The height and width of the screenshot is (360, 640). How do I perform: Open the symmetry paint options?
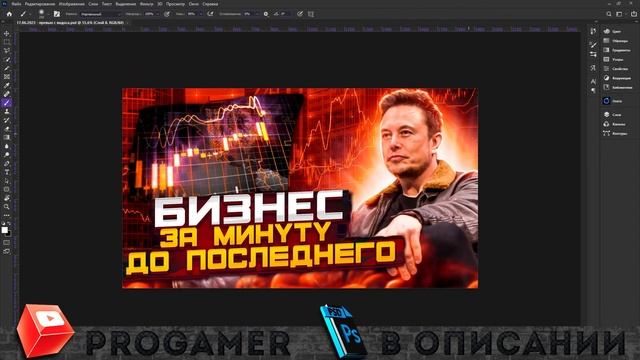pyautogui.click(x=311, y=14)
